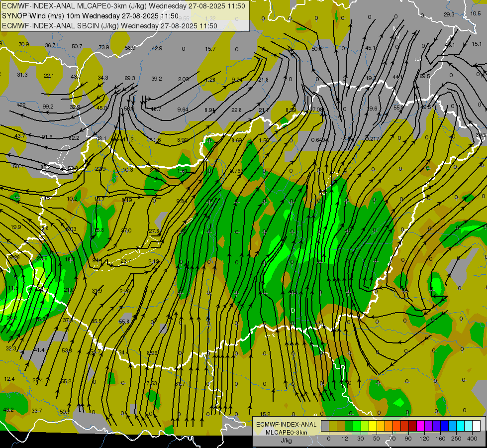The image size is (487, 448).
Task: Click the map value 69.5
Action: (425, 76)
